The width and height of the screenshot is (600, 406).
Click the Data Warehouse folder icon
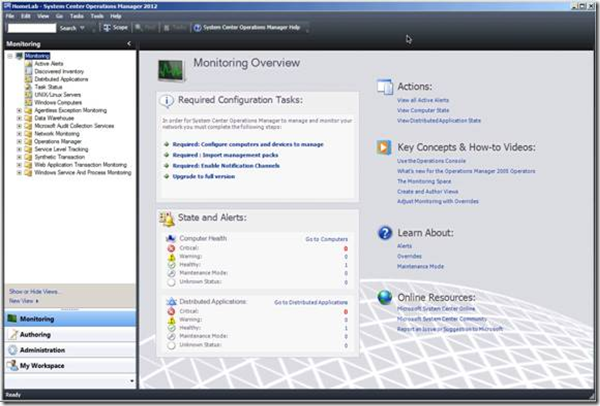28,118
